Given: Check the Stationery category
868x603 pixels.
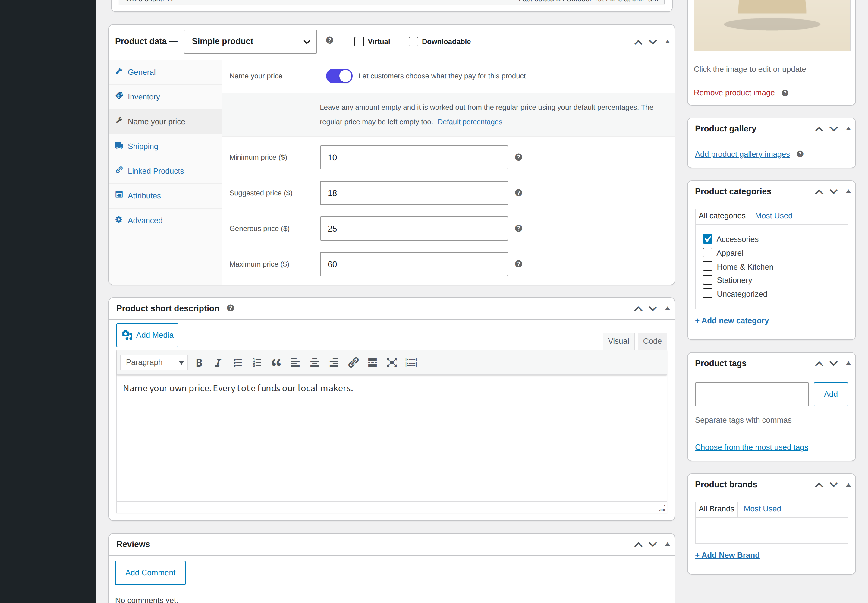Looking at the screenshot, I should [707, 280].
